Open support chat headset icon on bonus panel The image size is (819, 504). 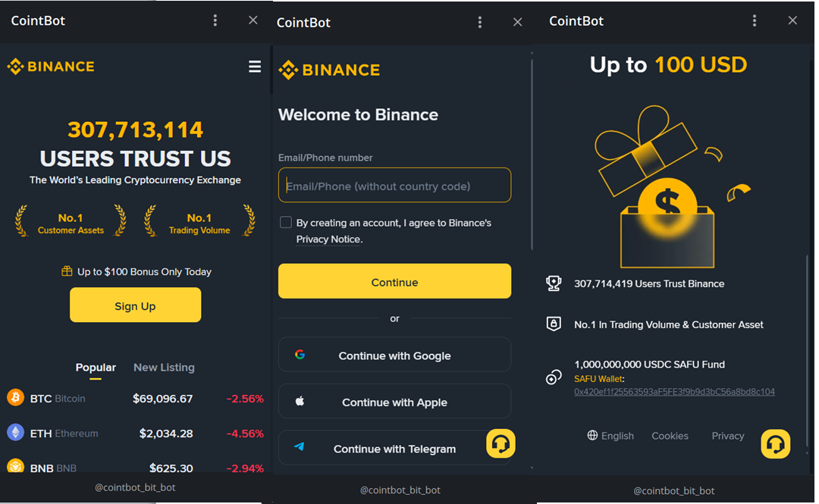775,444
